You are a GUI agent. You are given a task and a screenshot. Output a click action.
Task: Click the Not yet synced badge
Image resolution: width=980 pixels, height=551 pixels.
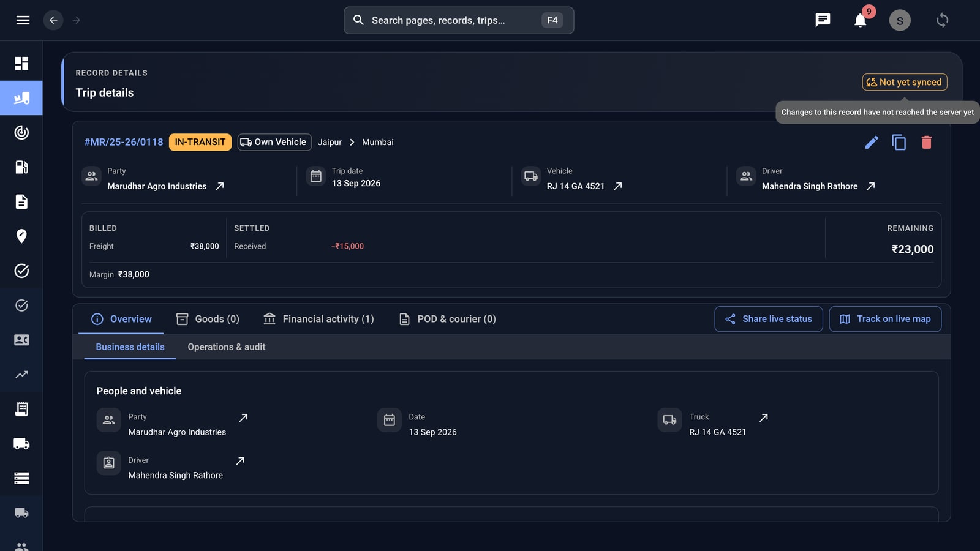905,82
